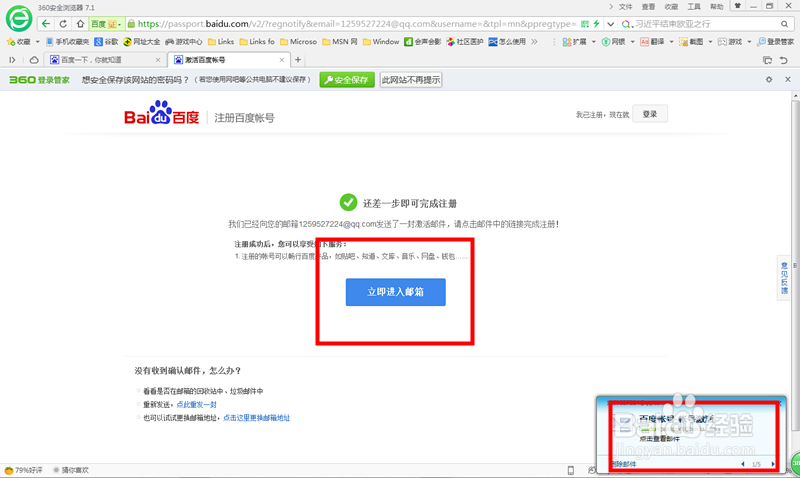Click the green 安全保存 button

(x=347, y=80)
